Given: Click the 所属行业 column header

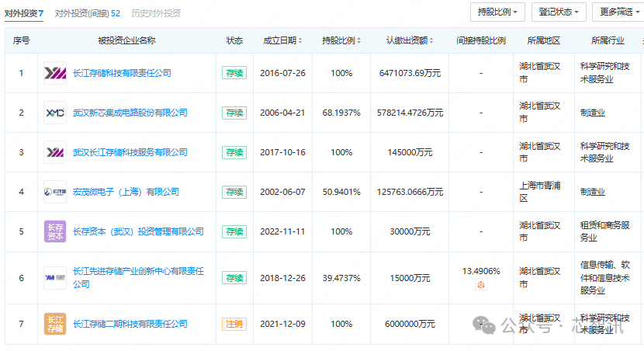Looking at the screenshot, I should click(x=608, y=40).
